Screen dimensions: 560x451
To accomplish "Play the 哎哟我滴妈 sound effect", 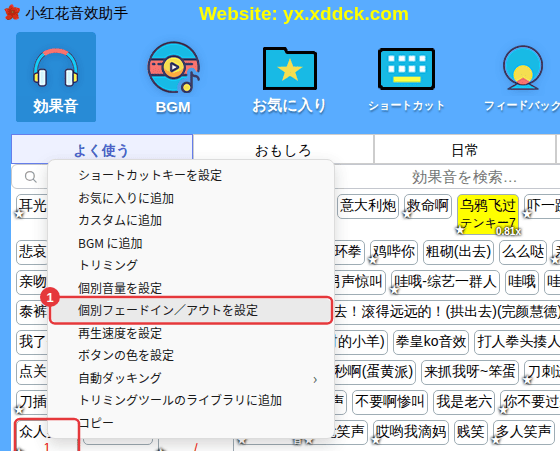I will [411, 432].
